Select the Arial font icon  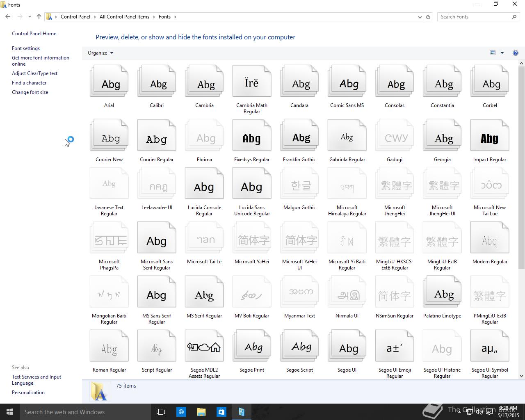(109, 81)
